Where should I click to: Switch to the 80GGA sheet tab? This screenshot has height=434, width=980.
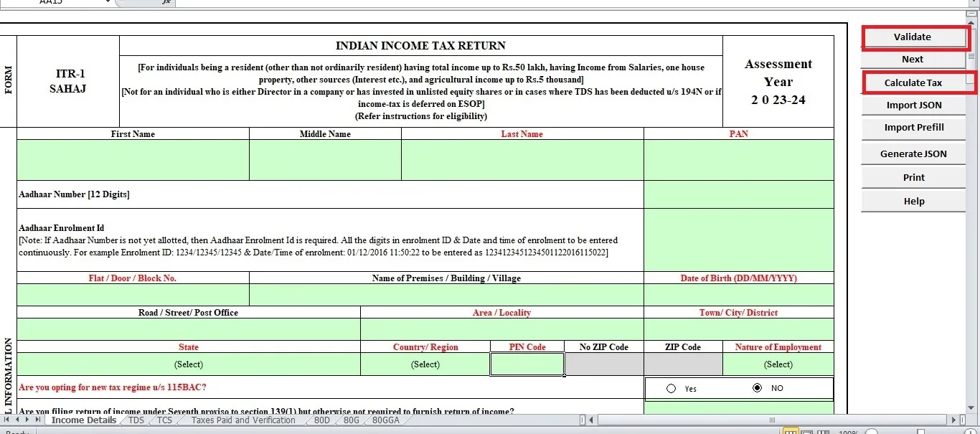click(386, 420)
